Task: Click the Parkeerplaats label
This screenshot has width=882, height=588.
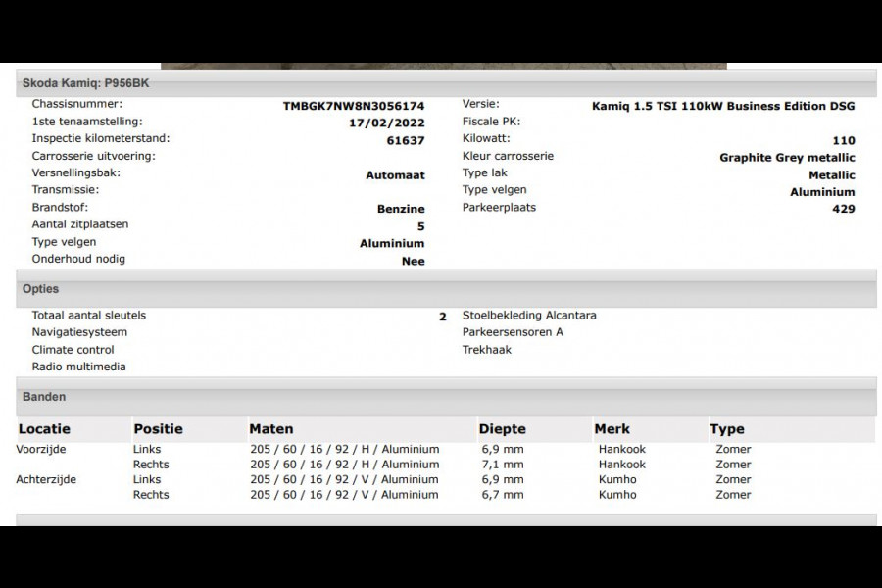Action: coord(499,207)
